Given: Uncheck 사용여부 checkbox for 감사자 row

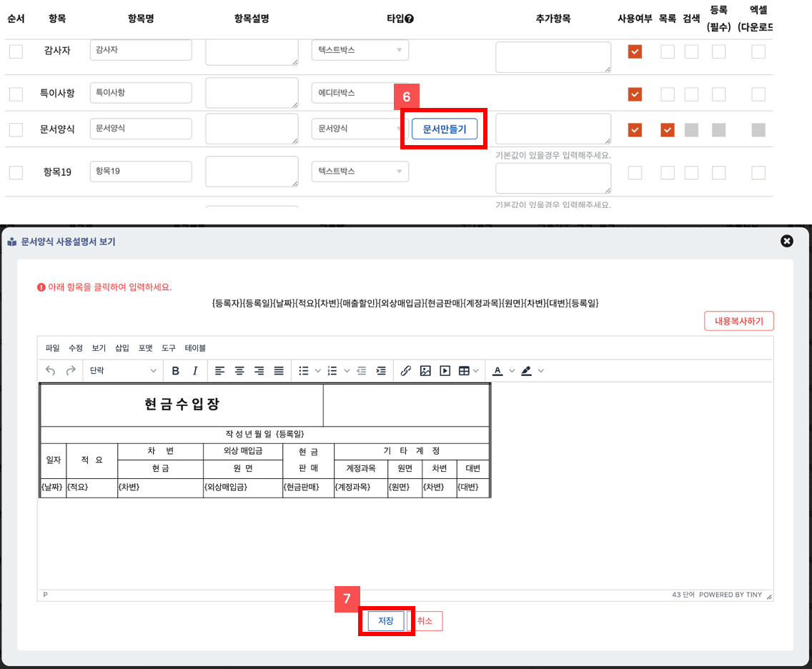Looking at the screenshot, I should tap(635, 51).
